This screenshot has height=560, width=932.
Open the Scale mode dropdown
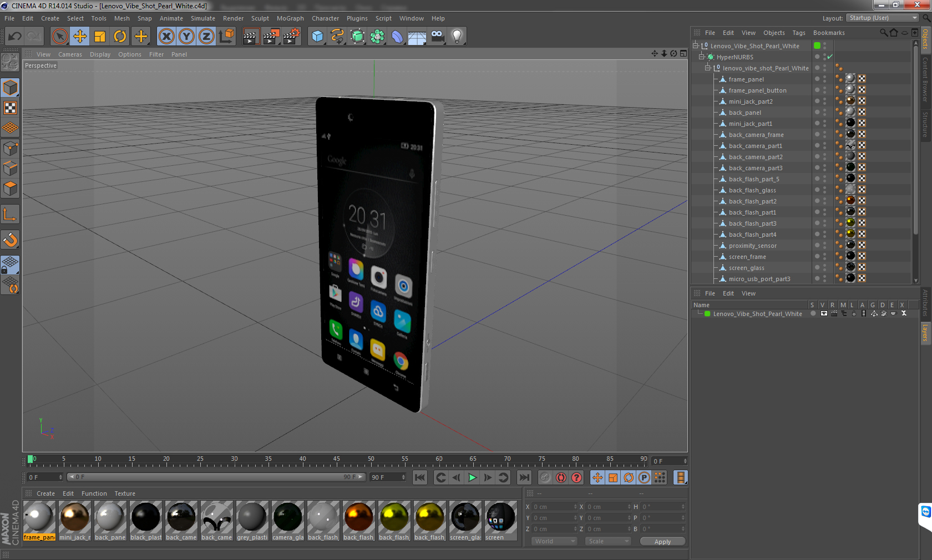tap(608, 541)
